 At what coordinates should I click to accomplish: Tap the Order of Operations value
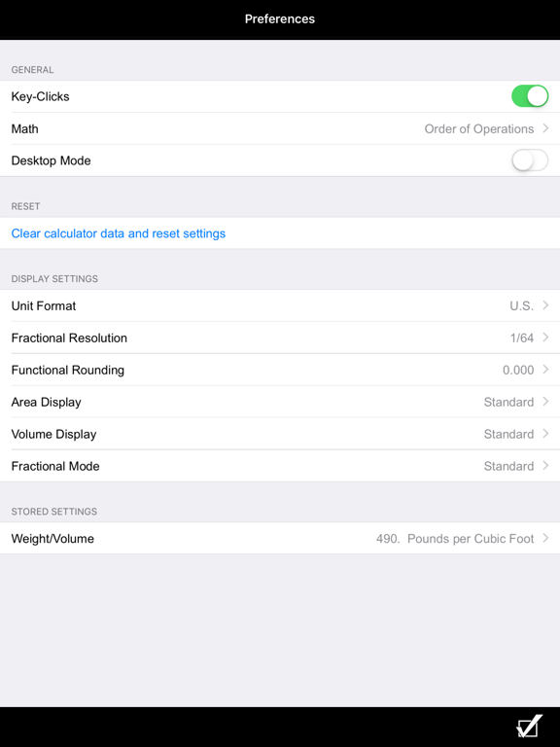479,129
